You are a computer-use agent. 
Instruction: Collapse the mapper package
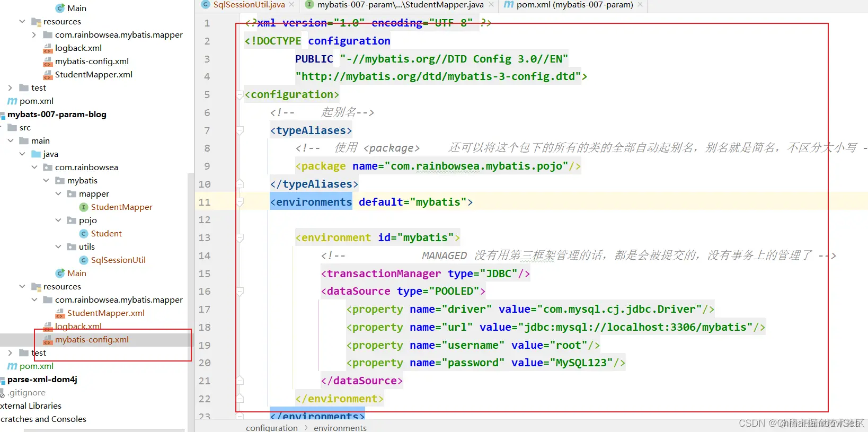58,193
